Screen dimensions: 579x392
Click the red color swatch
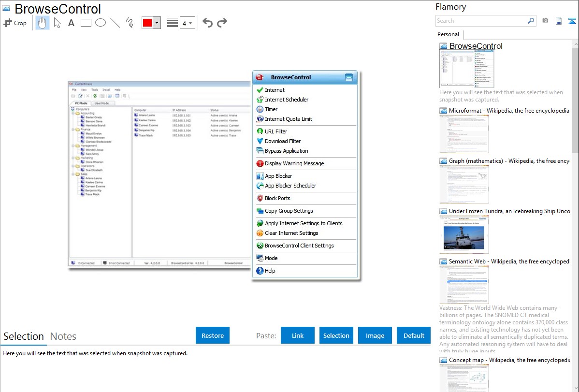(x=147, y=23)
